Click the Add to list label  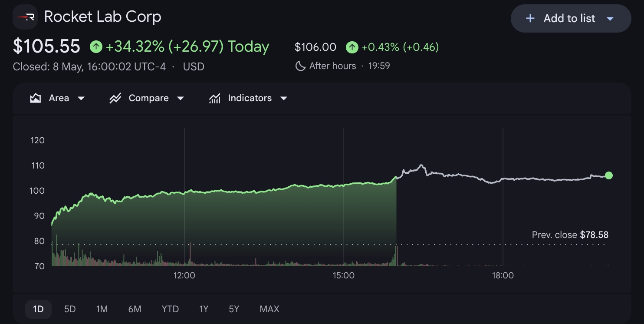coord(569,18)
